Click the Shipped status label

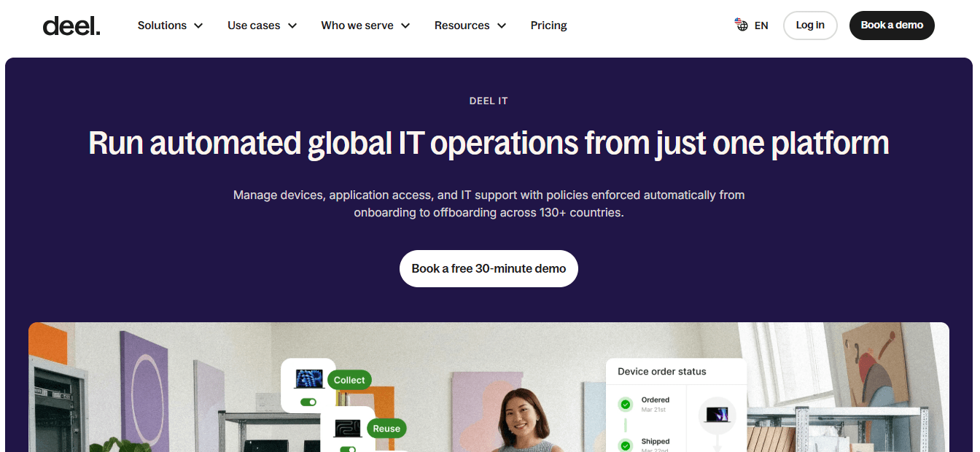pos(656,441)
